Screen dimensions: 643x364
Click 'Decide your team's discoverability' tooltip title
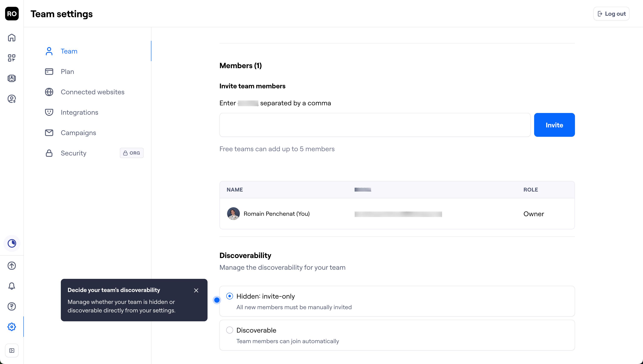coord(114,290)
